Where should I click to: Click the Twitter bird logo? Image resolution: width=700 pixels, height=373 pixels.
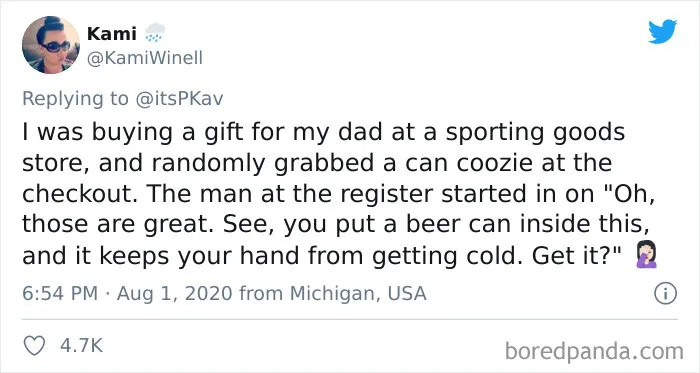tap(662, 31)
